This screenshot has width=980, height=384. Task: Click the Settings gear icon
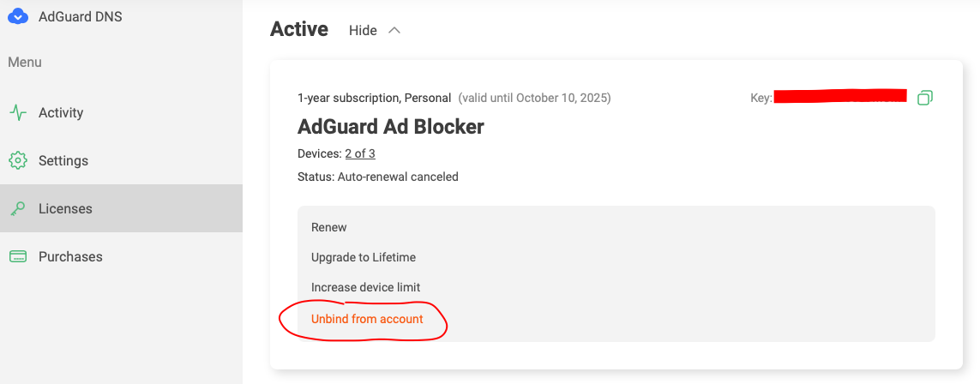(18, 160)
